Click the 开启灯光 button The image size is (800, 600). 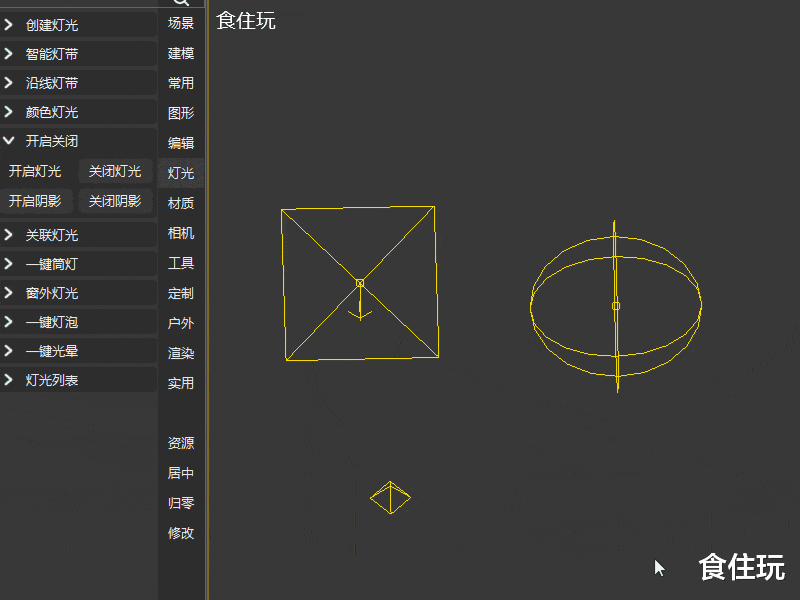tap(35, 171)
